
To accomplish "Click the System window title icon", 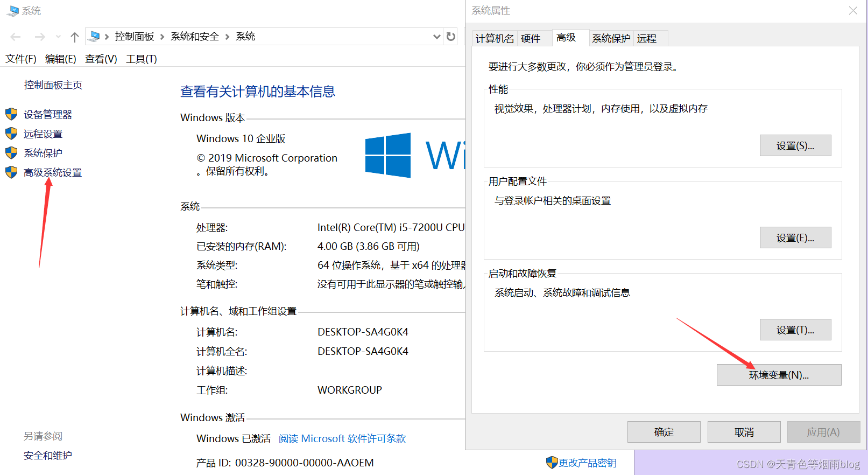I will pyautogui.click(x=12, y=11).
